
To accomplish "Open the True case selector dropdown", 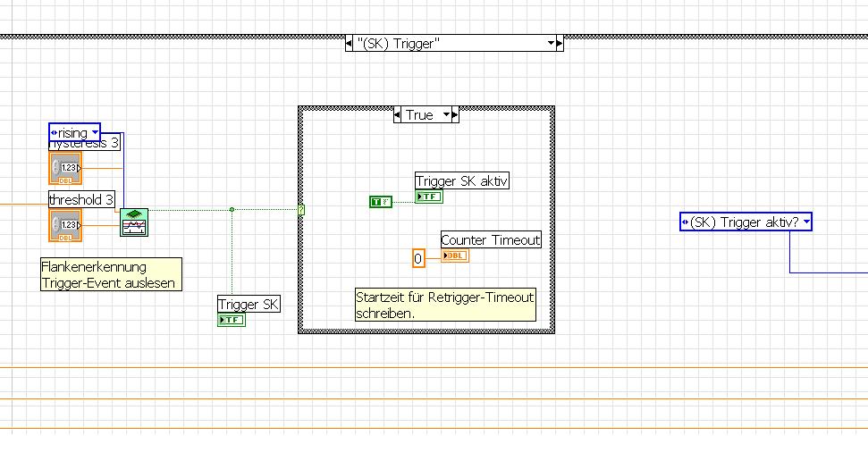I will (446, 114).
